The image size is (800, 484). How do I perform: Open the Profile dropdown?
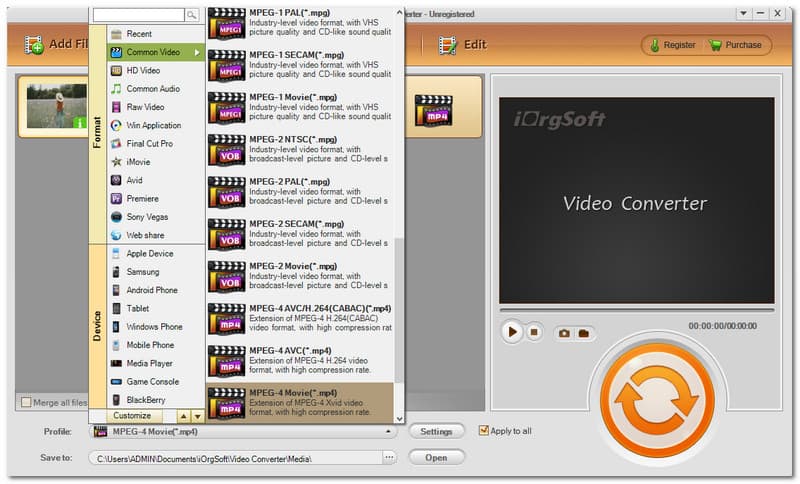pyautogui.click(x=243, y=432)
